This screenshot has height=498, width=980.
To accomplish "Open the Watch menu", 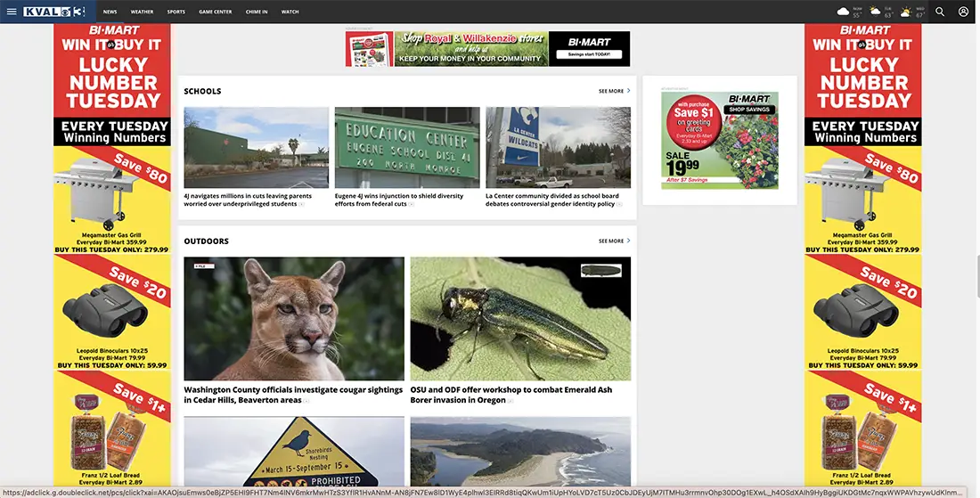I will [x=290, y=12].
